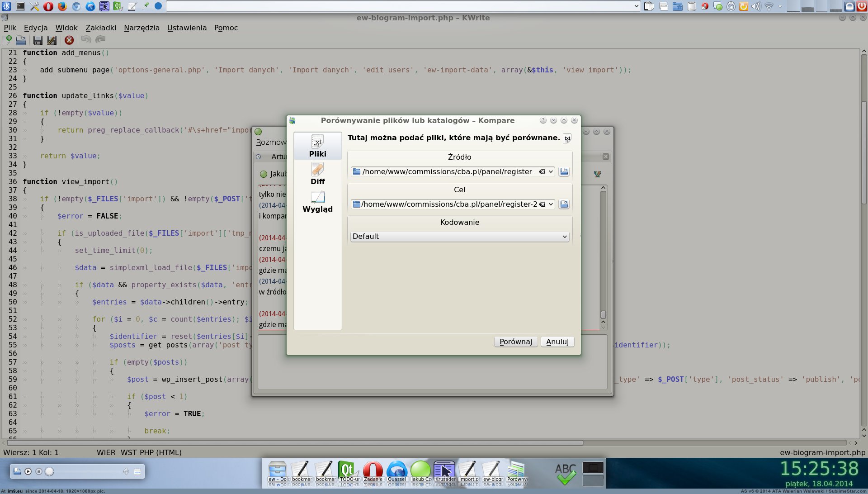Open the Zakładki menu
This screenshot has height=494, width=868.
tap(100, 28)
